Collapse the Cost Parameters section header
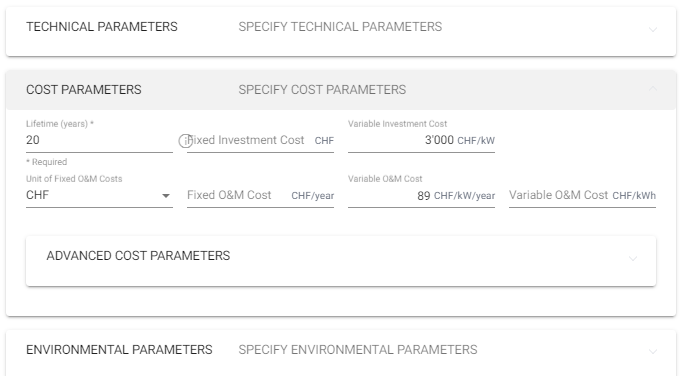The height and width of the screenshot is (376, 694). 341,90
